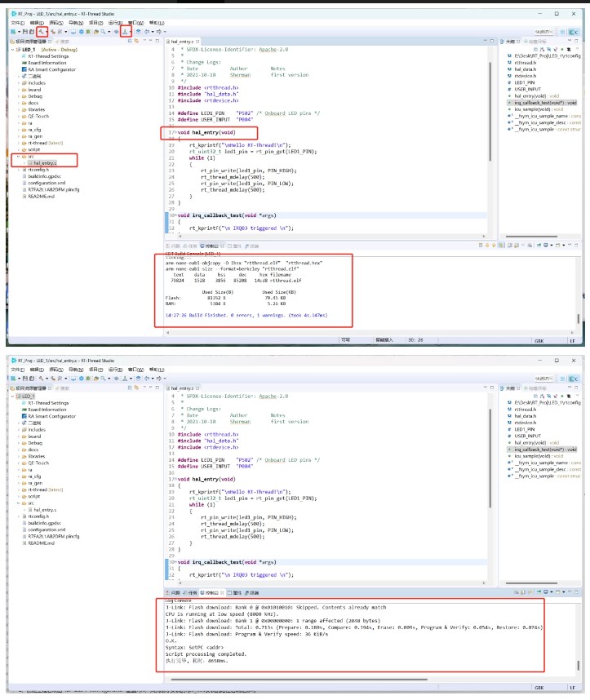This screenshot has width=590, height=700.
Task: Expand the libraries folder in top project tree
Action: 19,109
